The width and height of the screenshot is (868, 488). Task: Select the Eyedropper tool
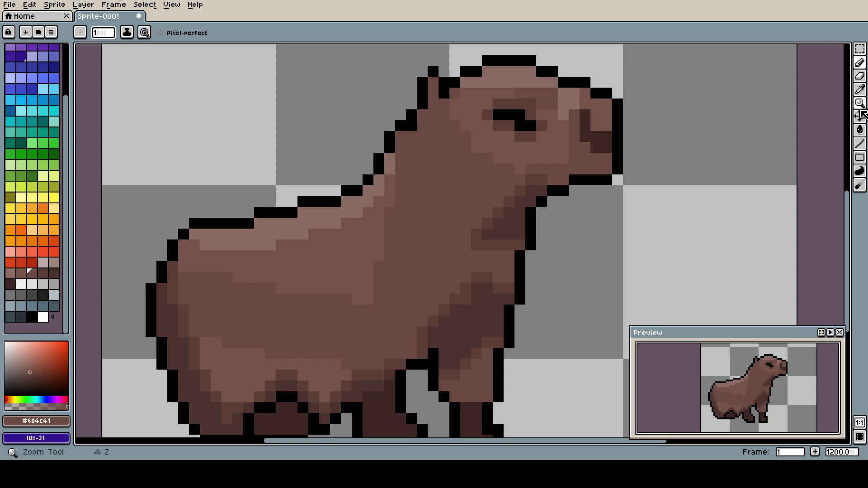tap(860, 89)
